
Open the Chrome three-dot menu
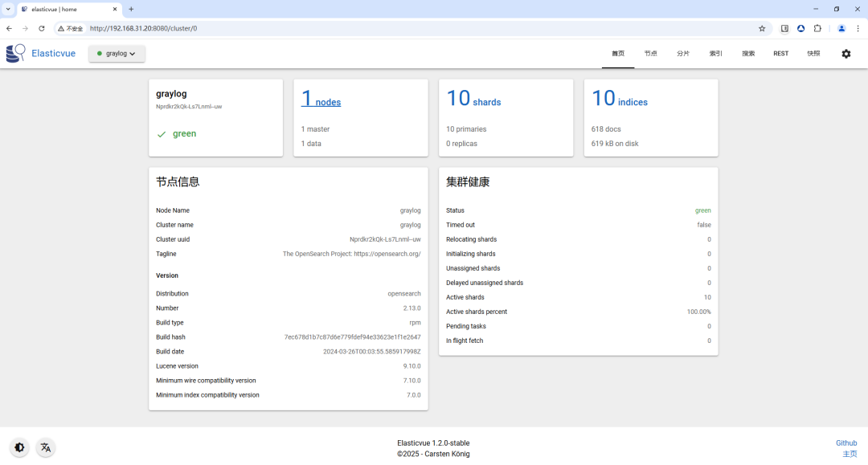[858, 28]
